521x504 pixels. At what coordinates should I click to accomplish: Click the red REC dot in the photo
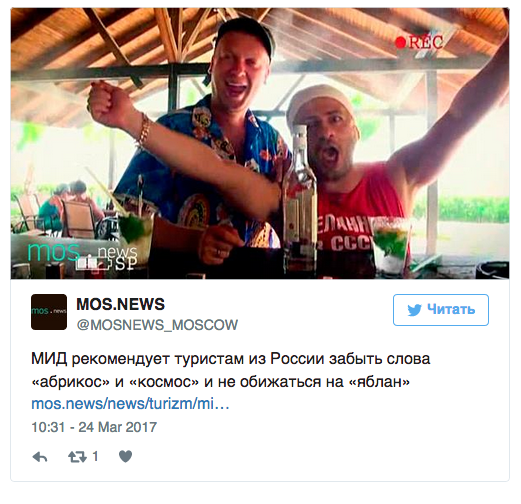coord(400,42)
